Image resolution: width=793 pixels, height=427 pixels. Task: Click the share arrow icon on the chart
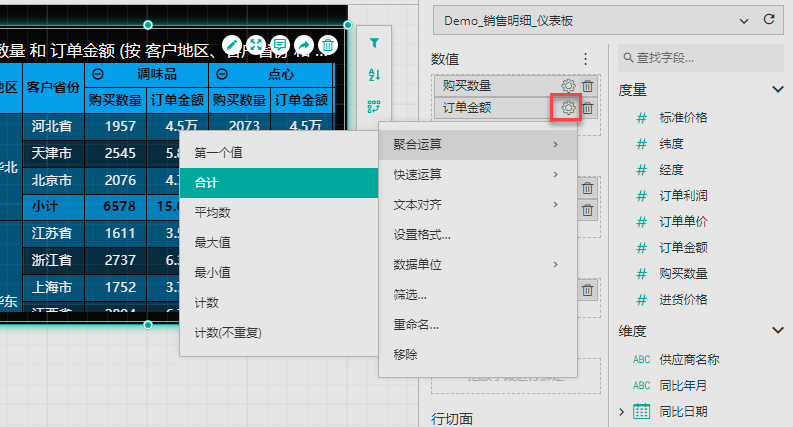pos(304,45)
